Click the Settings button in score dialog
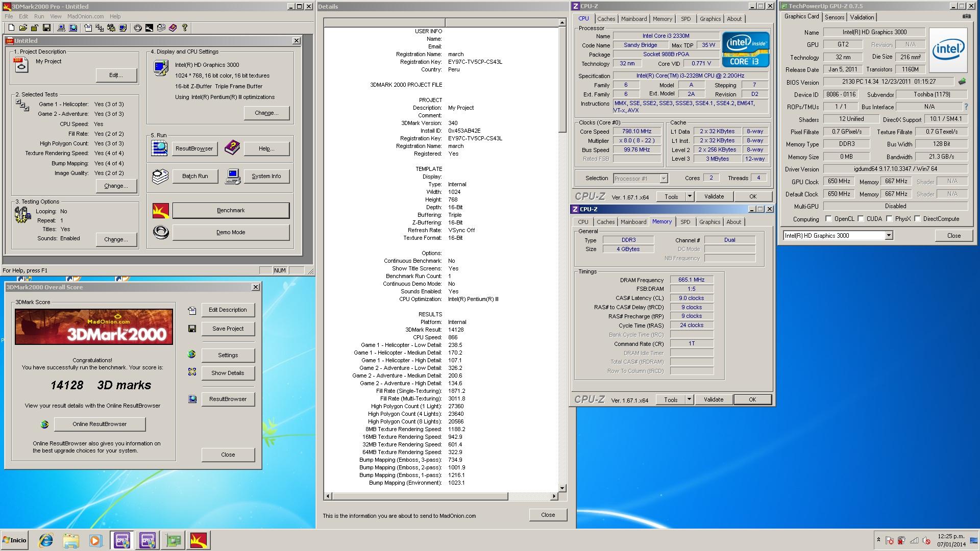The image size is (980, 551). (228, 355)
